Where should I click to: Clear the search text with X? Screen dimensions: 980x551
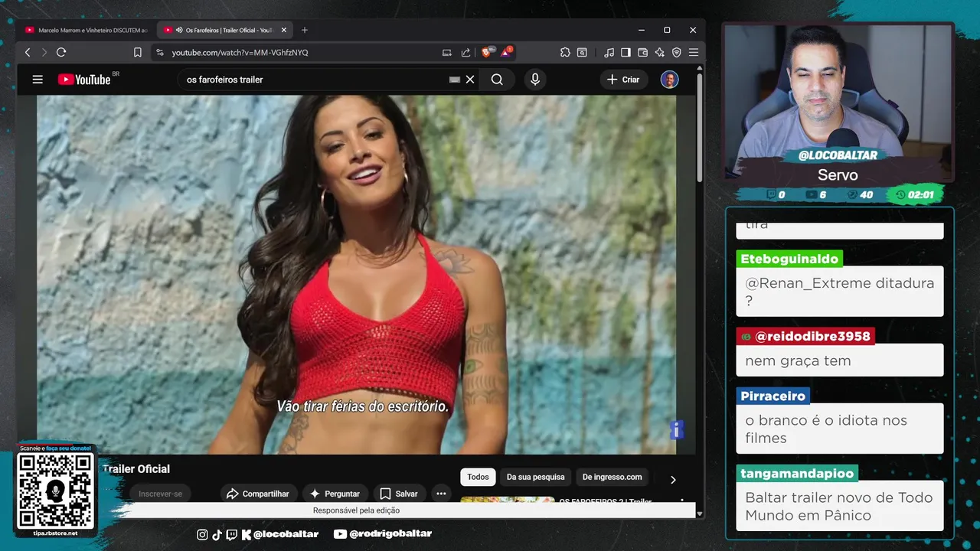coord(470,80)
